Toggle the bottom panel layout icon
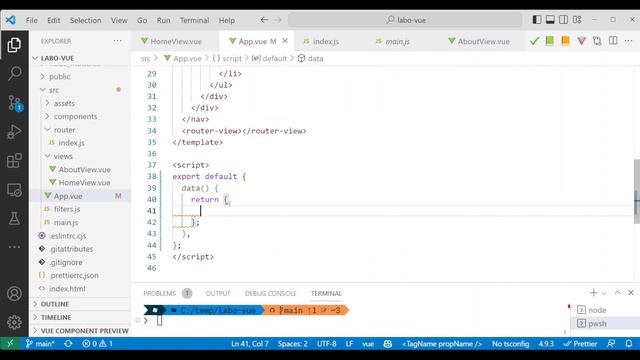The height and width of the screenshot is (360, 640). (x=550, y=20)
